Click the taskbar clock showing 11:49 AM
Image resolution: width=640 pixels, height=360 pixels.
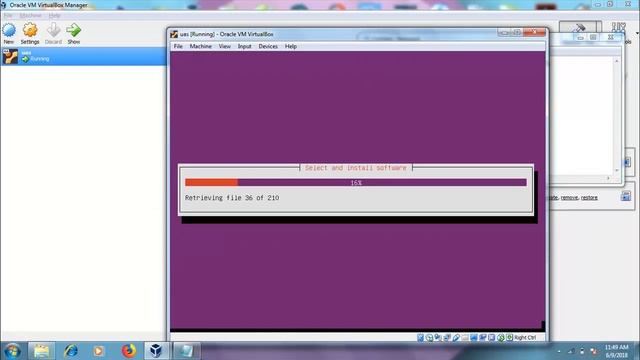pos(616,351)
